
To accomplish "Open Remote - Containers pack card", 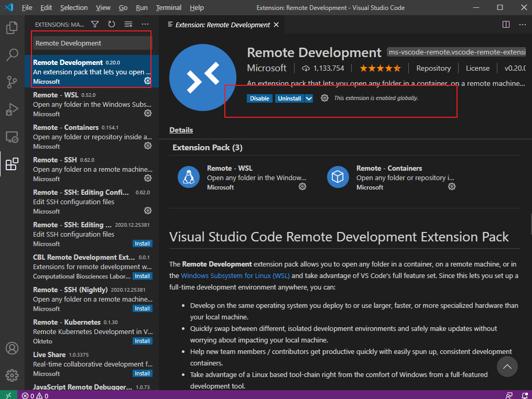I will coord(392,178).
